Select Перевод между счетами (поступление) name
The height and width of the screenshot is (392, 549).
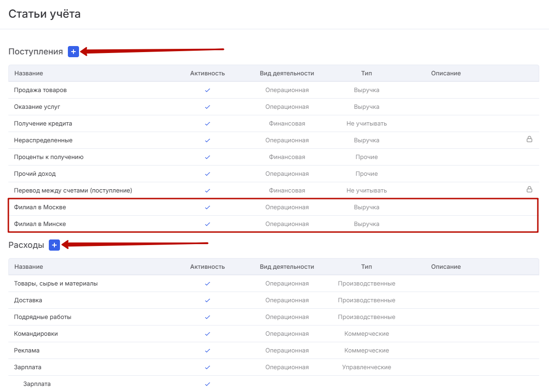click(73, 191)
